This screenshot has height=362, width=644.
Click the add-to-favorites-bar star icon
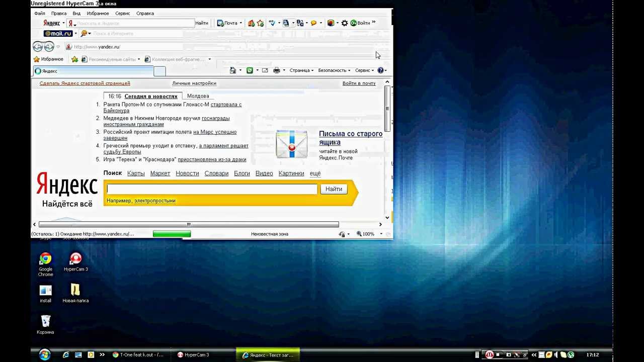pos(74,59)
